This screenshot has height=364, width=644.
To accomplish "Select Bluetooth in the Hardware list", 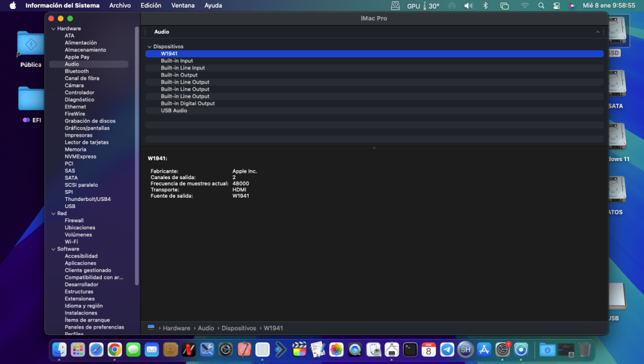I will click(77, 71).
